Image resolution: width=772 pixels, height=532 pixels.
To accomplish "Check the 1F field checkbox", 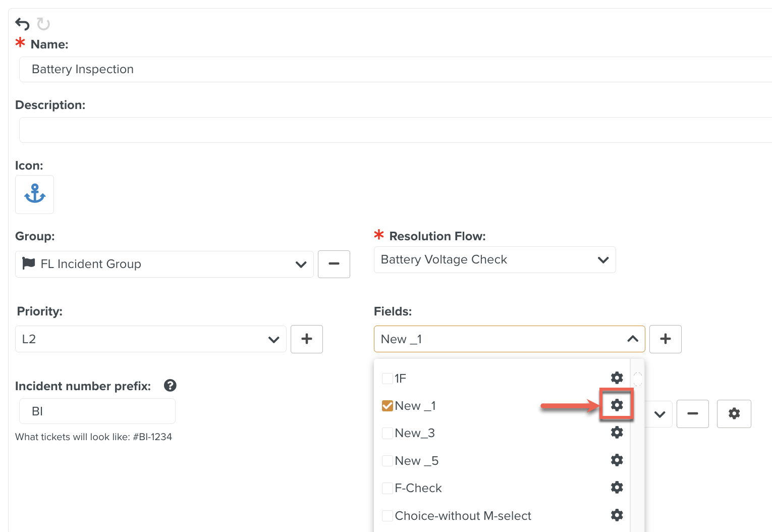I will [388, 379].
